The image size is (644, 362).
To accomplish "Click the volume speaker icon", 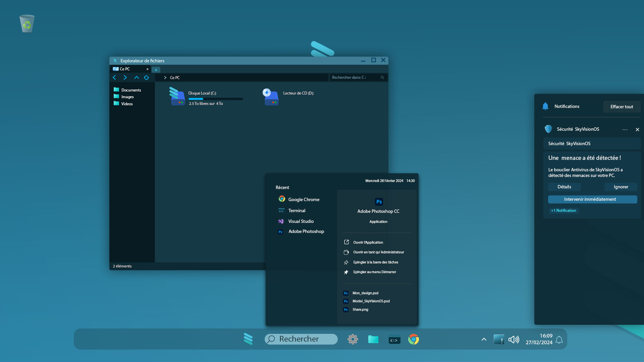I will (514, 340).
